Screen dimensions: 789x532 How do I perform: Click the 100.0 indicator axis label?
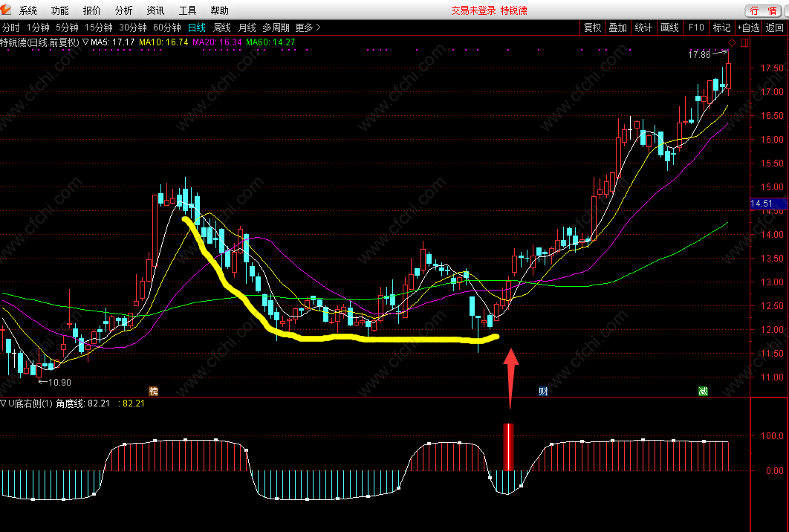[x=772, y=436]
